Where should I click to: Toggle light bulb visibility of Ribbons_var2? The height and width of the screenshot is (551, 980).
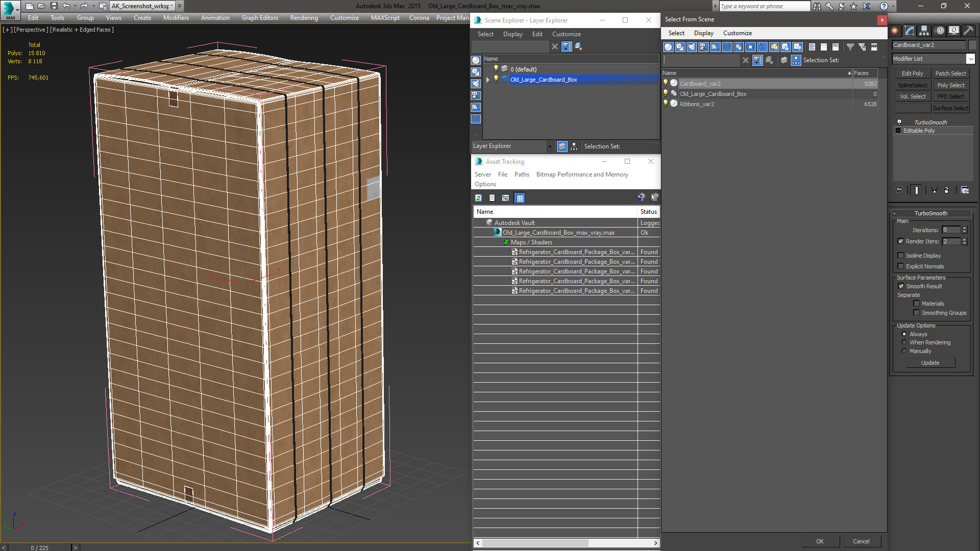point(666,104)
